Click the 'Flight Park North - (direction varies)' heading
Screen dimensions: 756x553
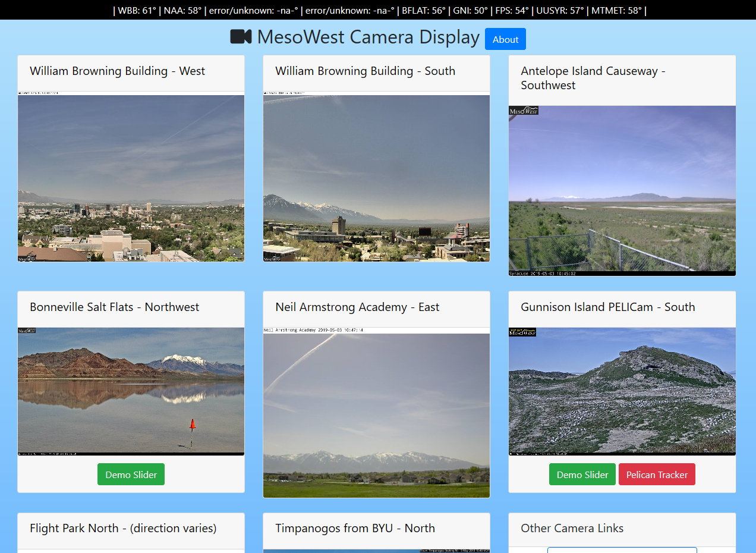tap(123, 528)
